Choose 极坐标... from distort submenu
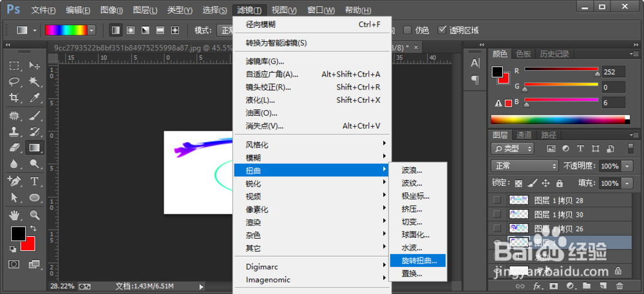 pyautogui.click(x=418, y=196)
